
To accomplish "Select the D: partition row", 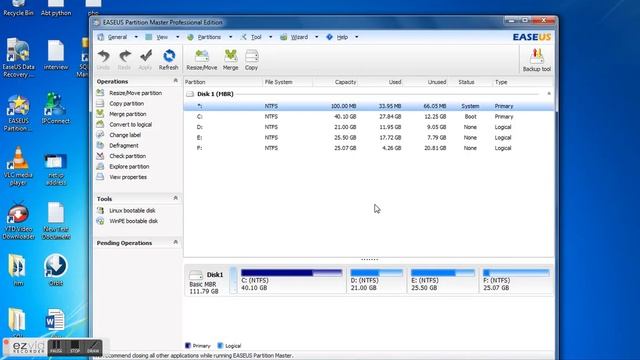I will coord(369,127).
